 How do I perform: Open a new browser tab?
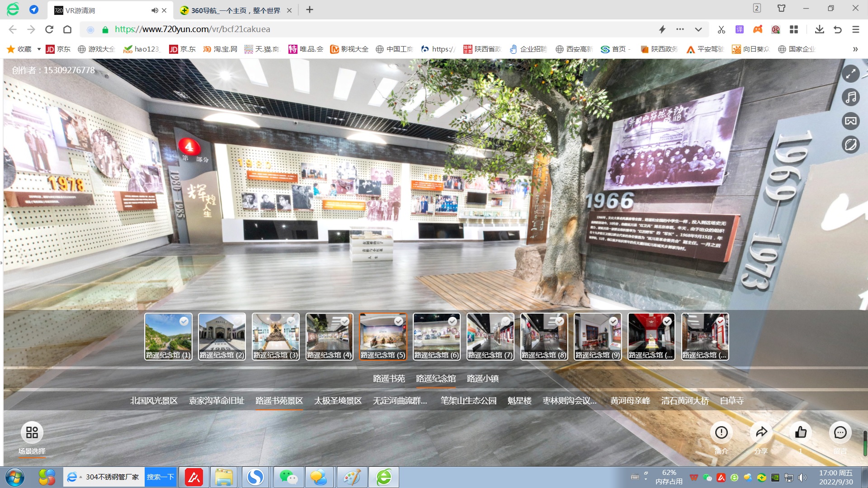coord(310,10)
